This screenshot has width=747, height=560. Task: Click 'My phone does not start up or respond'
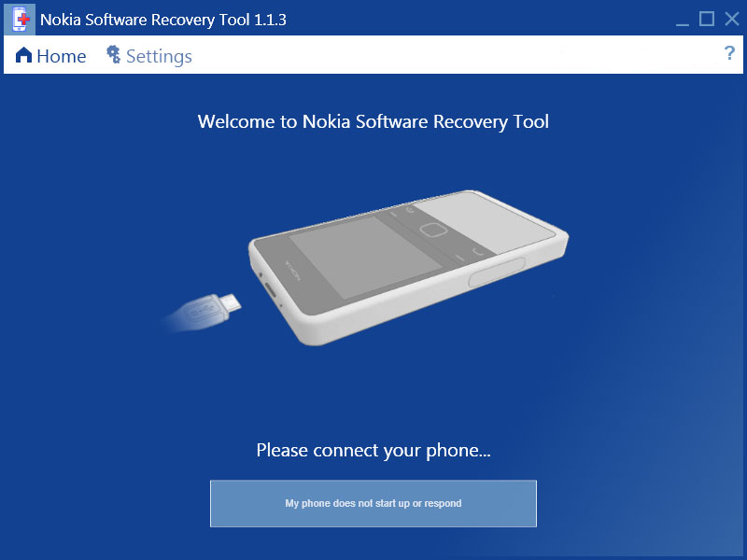[x=373, y=503]
